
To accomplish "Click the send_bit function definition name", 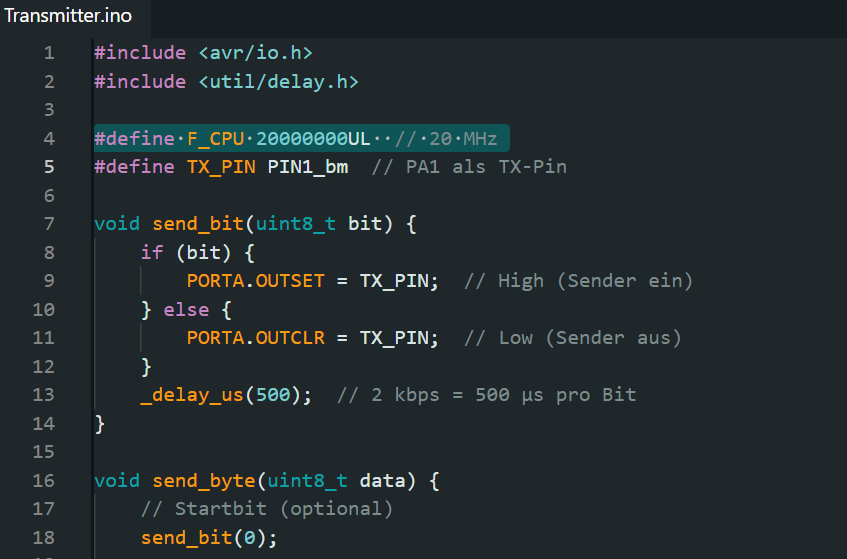I will [198, 223].
